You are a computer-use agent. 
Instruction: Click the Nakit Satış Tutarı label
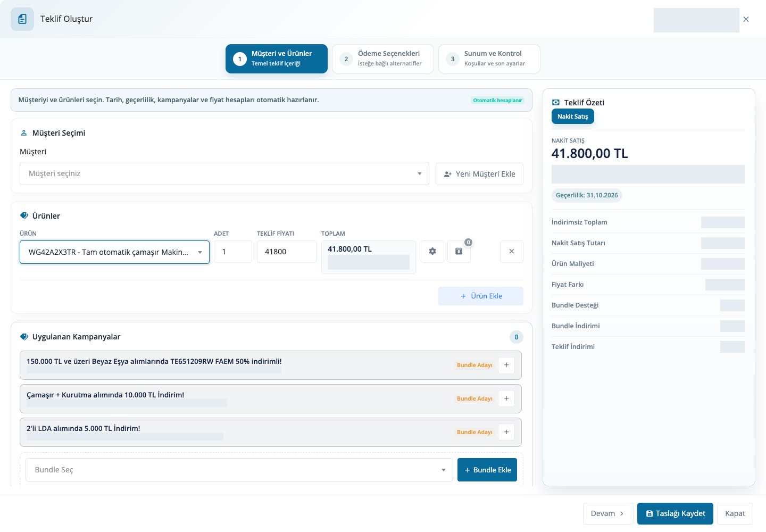click(578, 243)
